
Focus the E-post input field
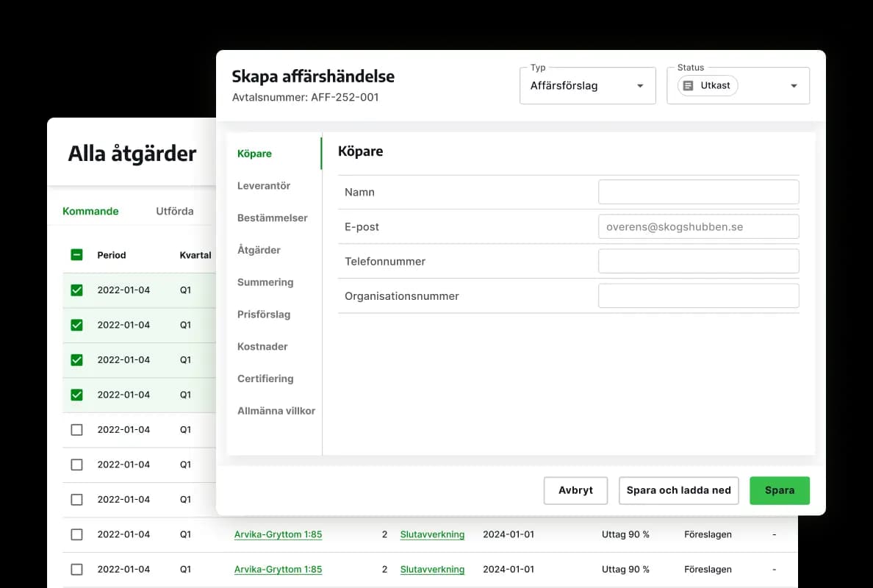pyautogui.click(x=698, y=227)
